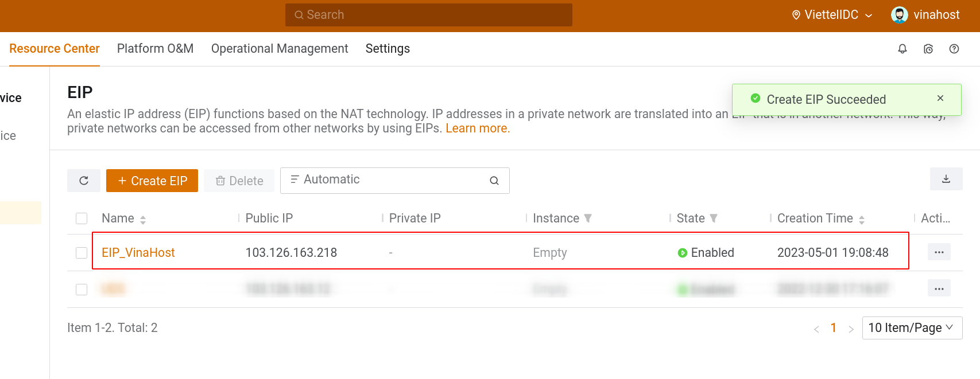Check the EIP_VinaHost row checkbox
The width and height of the screenshot is (980, 379).
[x=82, y=253]
